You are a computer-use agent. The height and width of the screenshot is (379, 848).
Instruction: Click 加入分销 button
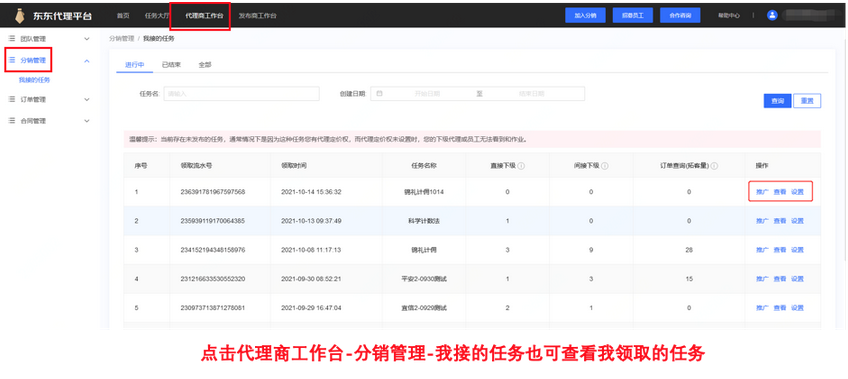coord(585,16)
